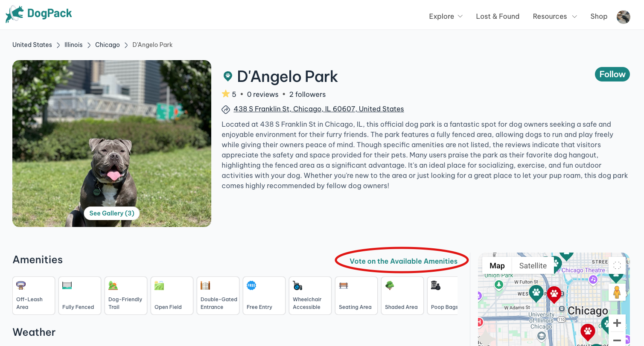Switch to the Satellite map view
Viewport: 644px width, 346px height.
coord(532,265)
